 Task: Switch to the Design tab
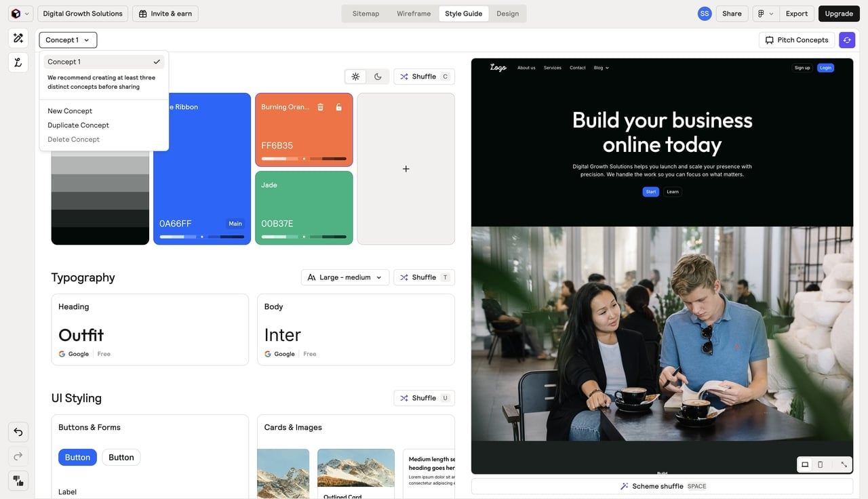507,14
